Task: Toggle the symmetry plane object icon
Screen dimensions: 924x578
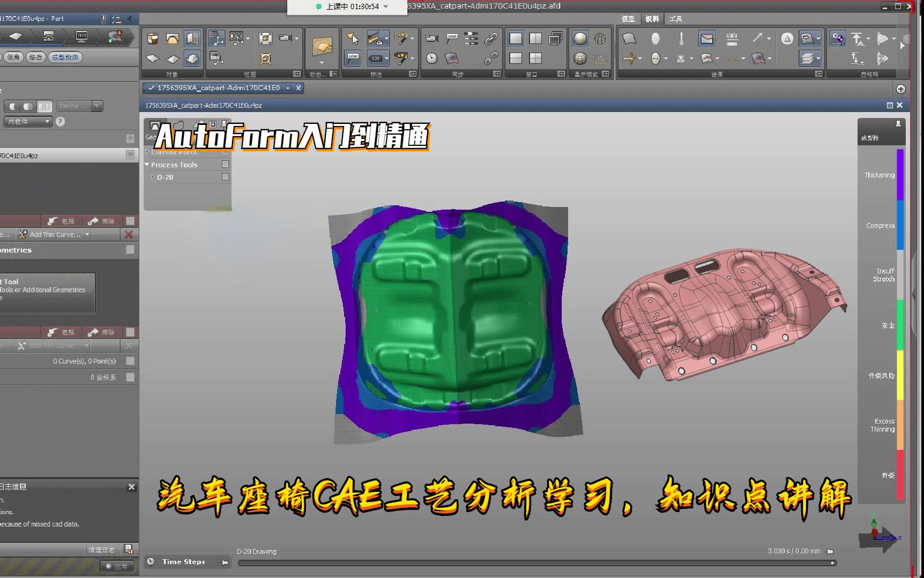Action: (192, 39)
